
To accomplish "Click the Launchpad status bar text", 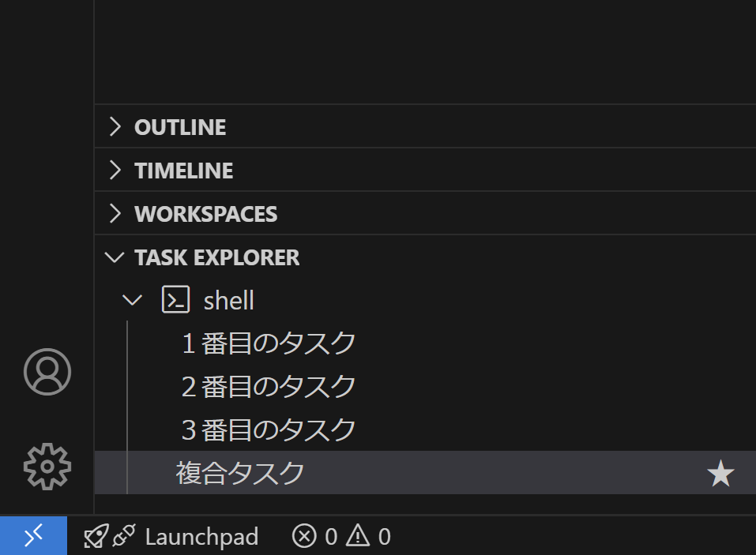I will pos(201,537).
